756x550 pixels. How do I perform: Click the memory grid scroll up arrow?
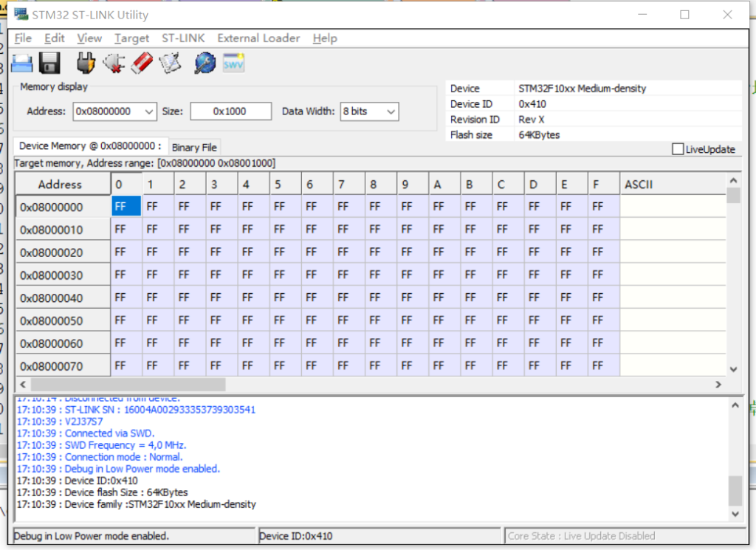pos(733,180)
